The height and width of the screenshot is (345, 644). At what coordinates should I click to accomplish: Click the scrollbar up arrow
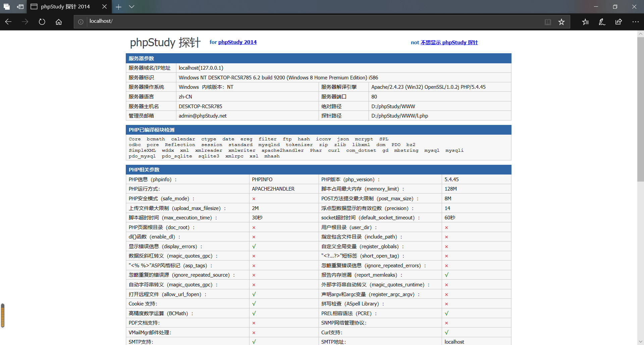(641, 33)
